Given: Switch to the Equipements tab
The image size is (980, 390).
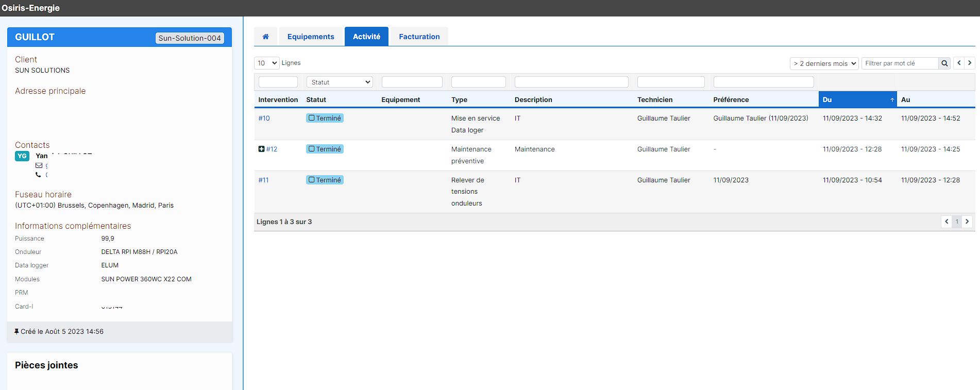Looking at the screenshot, I should coord(311,37).
